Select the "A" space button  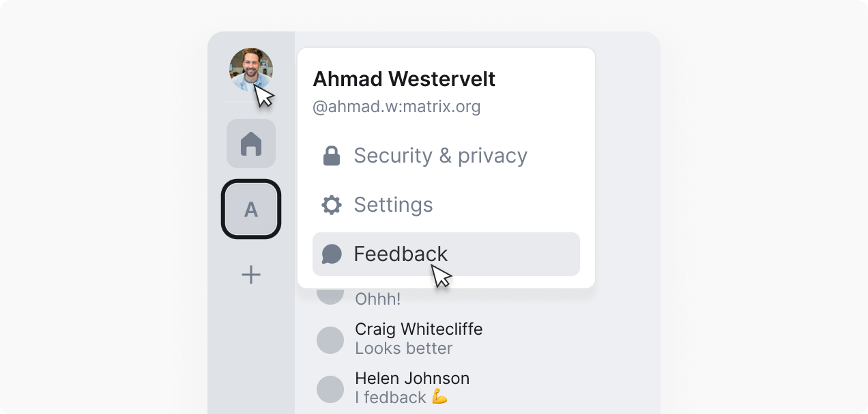pyautogui.click(x=251, y=209)
